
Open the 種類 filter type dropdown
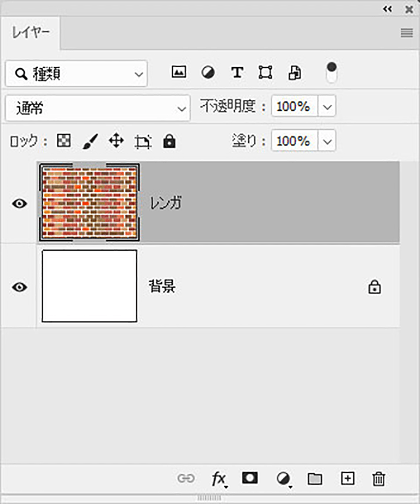point(77,74)
